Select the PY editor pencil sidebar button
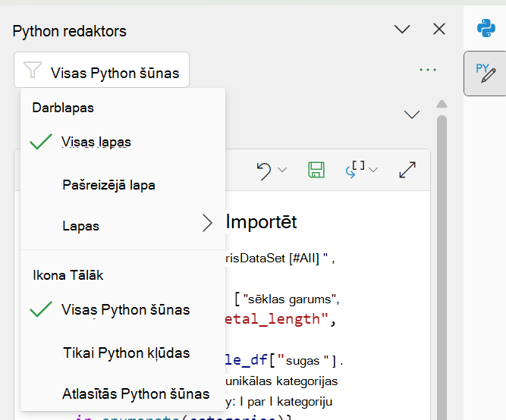Image resolution: width=506 pixels, height=420 pixels. pos(486,74)
